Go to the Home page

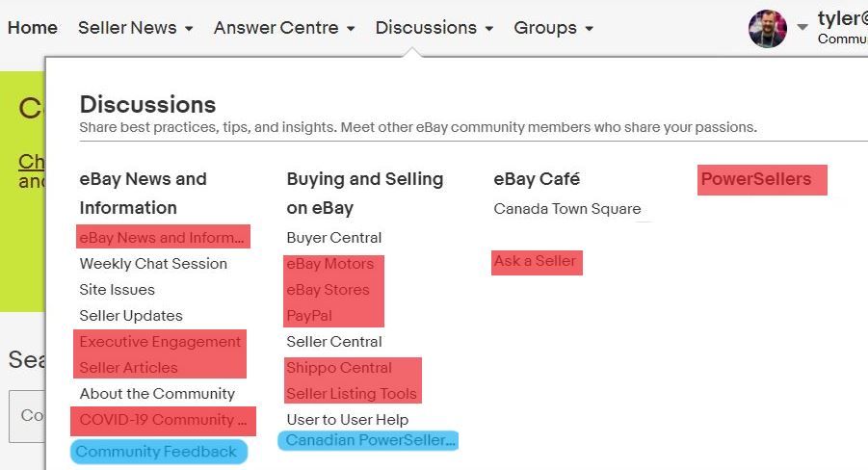coord(32,28)
